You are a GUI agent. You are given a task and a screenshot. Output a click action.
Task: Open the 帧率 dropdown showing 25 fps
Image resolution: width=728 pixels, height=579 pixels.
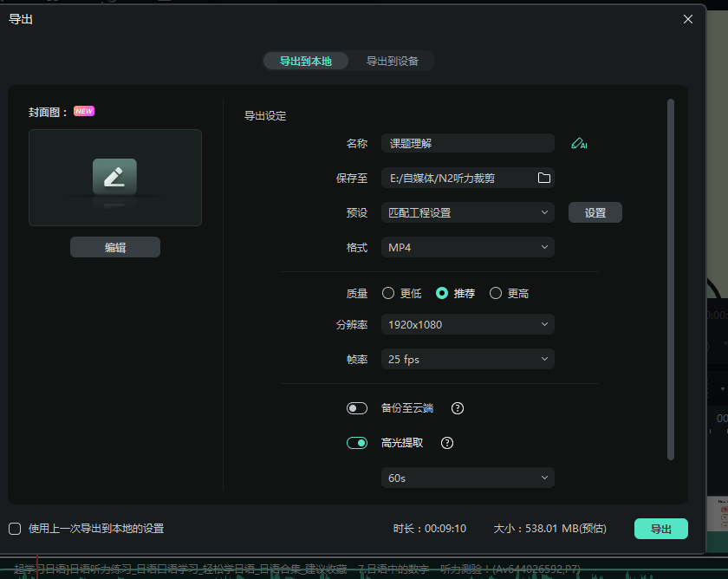coord(467,359)
